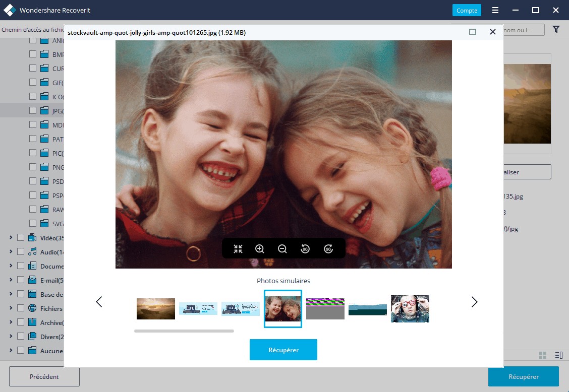
Task: Select the sunset landscape thumbnail
Action: [156, 309]
